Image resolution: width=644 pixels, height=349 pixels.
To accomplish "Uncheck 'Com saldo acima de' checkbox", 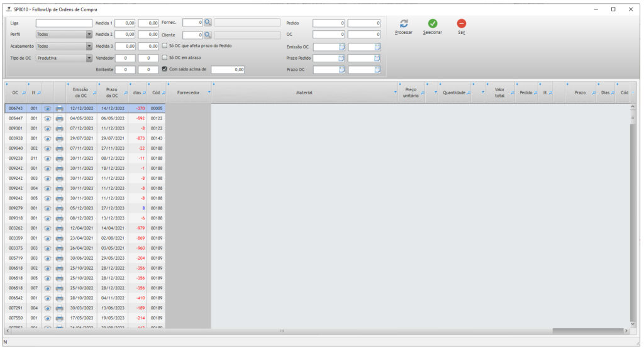I will click(x=165, y=69).
